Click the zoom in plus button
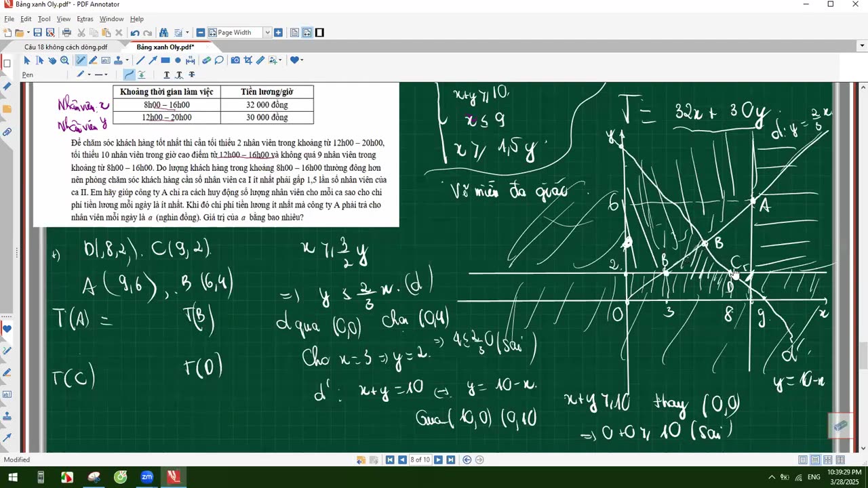 pos(278,33)
